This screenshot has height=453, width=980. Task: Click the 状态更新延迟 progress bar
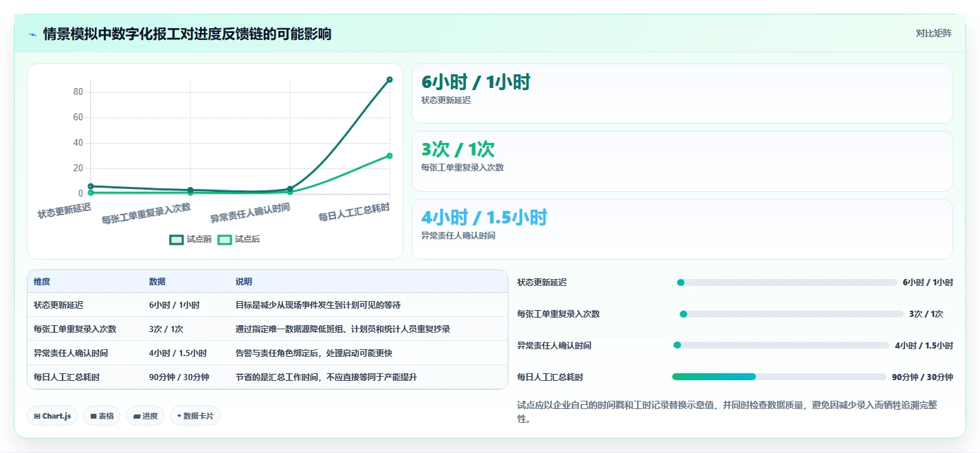pos(787,283)
